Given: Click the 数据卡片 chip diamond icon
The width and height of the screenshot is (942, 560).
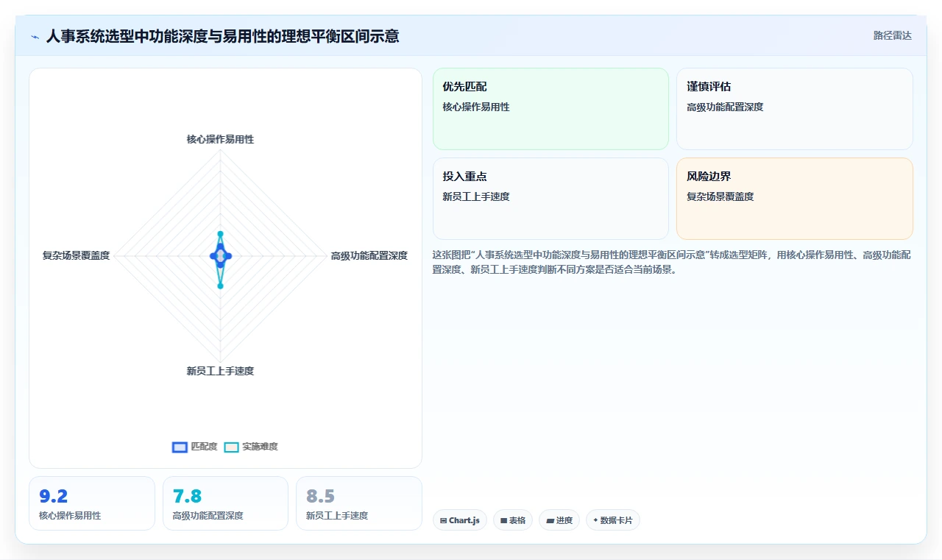Looking at the screenshot, I should pos(595,520).
